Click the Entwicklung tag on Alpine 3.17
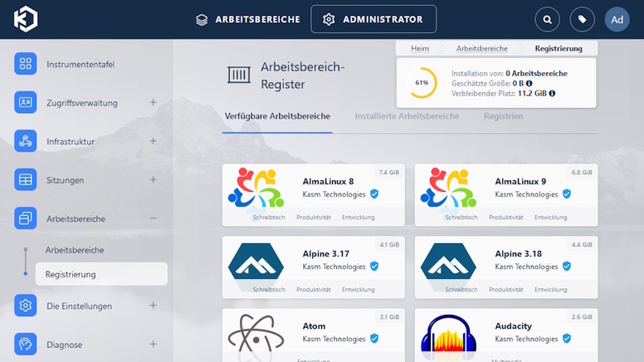The image size is (644, 362). coord(359,290)
